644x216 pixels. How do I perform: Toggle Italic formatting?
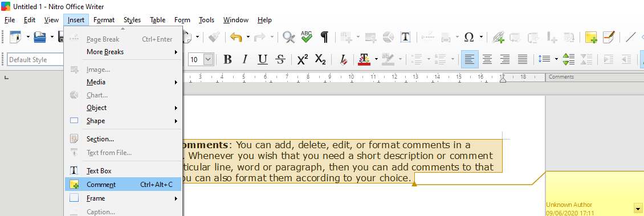click(x=245, y=59)
